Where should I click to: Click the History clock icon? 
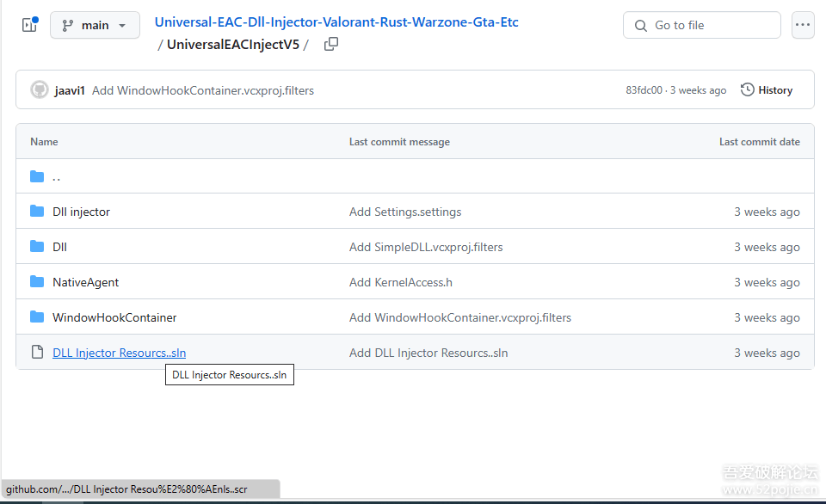pyautogui.click(x=747, y=89)
